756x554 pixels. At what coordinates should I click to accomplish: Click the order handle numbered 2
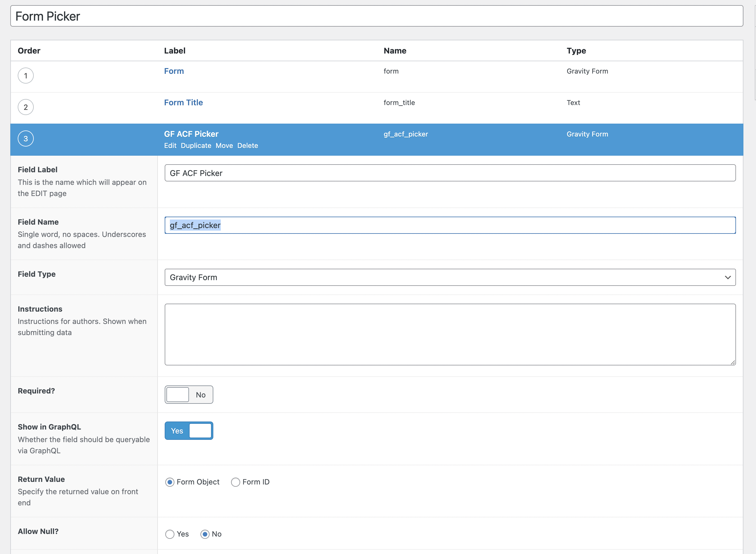25,107
